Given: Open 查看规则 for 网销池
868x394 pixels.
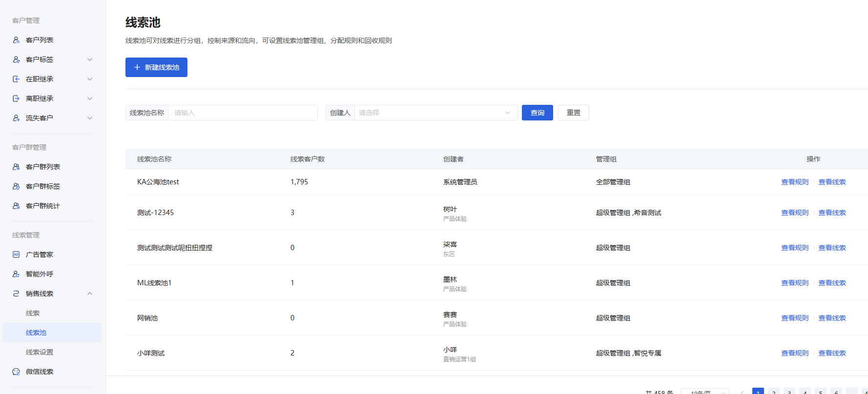Looking at the screenshot, I should (795, 318).
